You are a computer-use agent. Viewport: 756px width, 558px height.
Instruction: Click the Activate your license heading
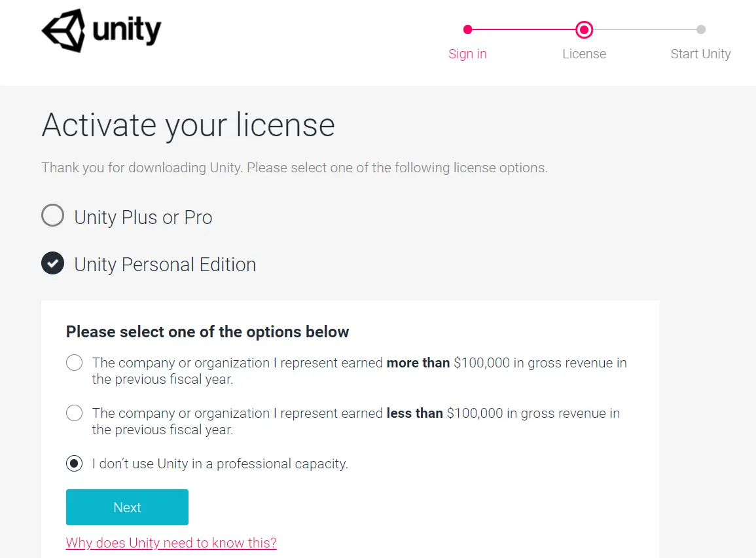coord(188,125)
